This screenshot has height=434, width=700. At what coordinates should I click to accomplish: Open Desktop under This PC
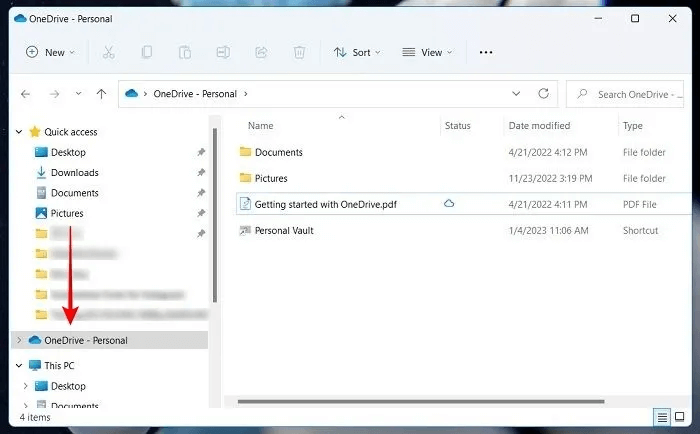68,386
